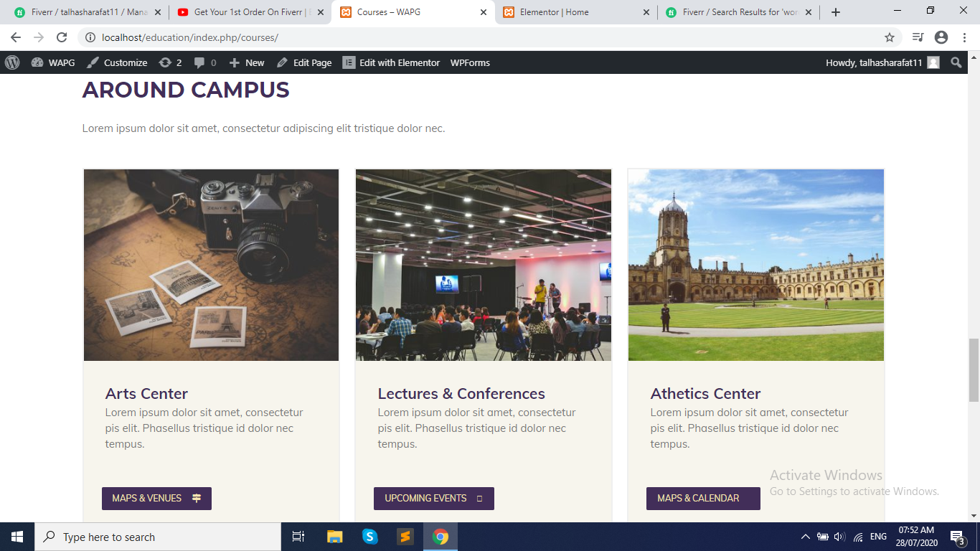980x551 pixels.
Task: Expand hidden icons in the system tray
Action: pos(804,537)
